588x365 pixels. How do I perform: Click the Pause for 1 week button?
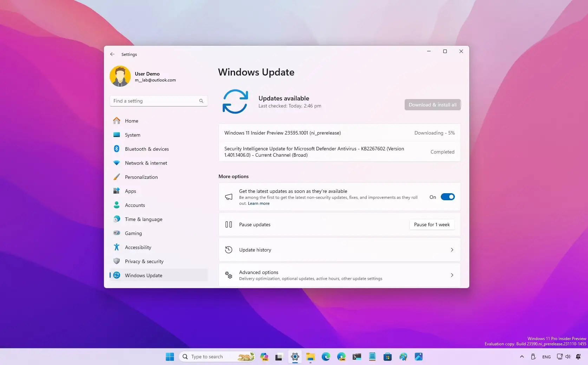pos(432,224)
